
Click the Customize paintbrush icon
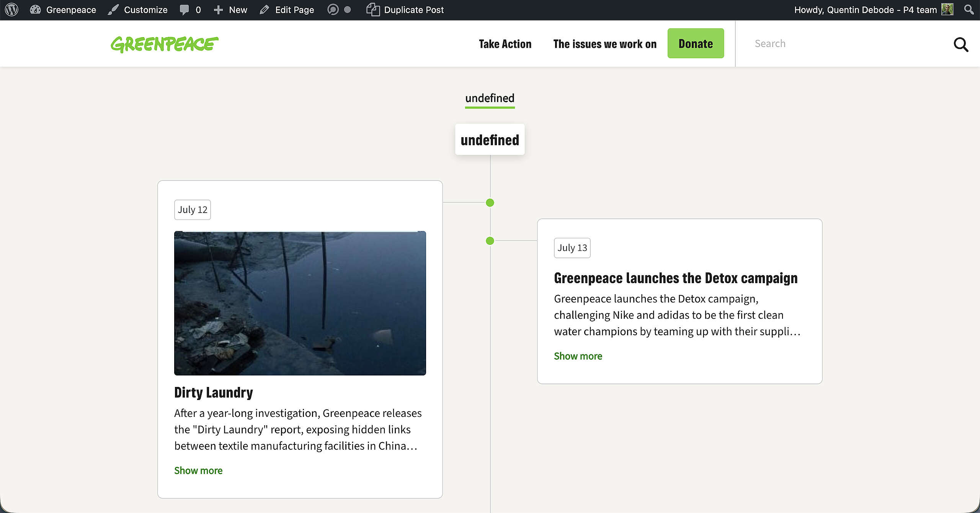113,10
